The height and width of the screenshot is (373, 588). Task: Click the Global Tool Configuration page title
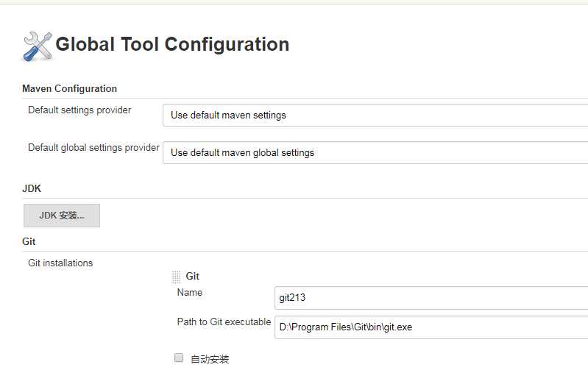tap(172, 44)
